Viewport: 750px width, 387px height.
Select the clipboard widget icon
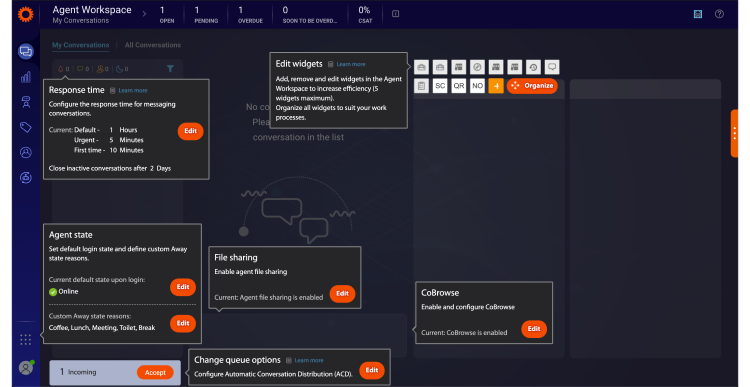(421, 86)
